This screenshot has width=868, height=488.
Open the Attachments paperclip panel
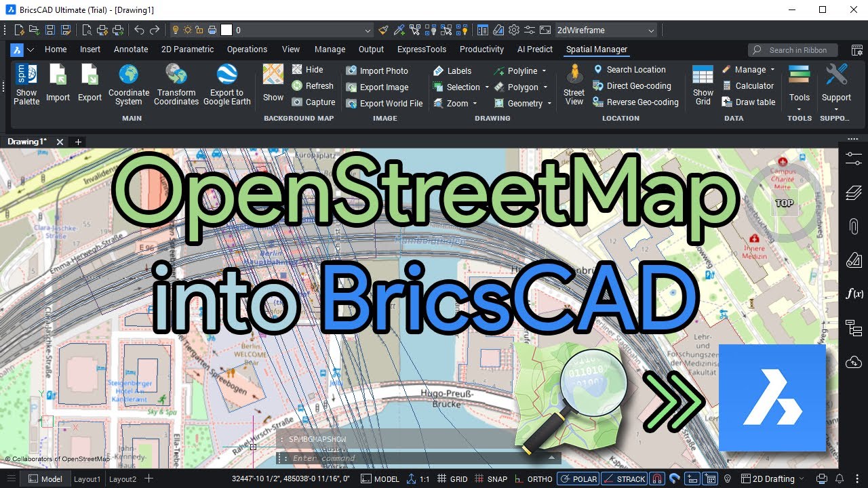[853, 226]
